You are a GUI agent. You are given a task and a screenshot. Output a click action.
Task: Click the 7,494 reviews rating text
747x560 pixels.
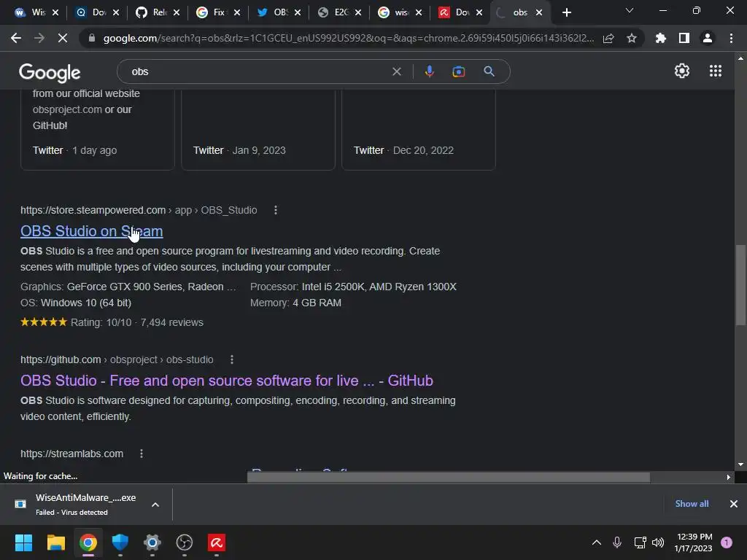click(x=171, y=322)
